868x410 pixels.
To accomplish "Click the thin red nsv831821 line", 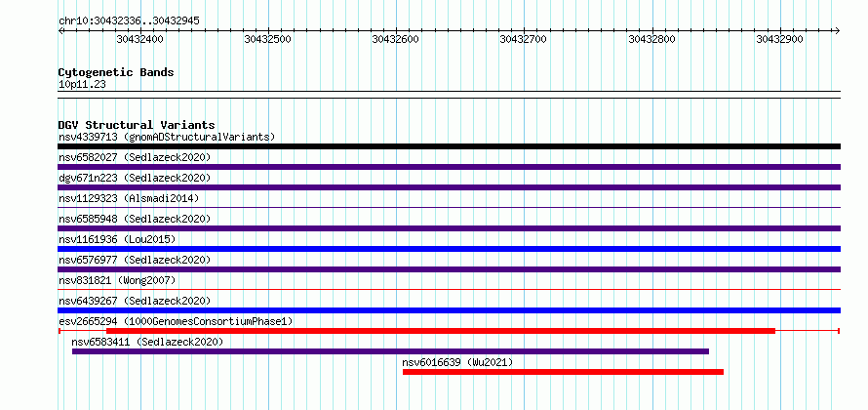I will coord(449,289).
